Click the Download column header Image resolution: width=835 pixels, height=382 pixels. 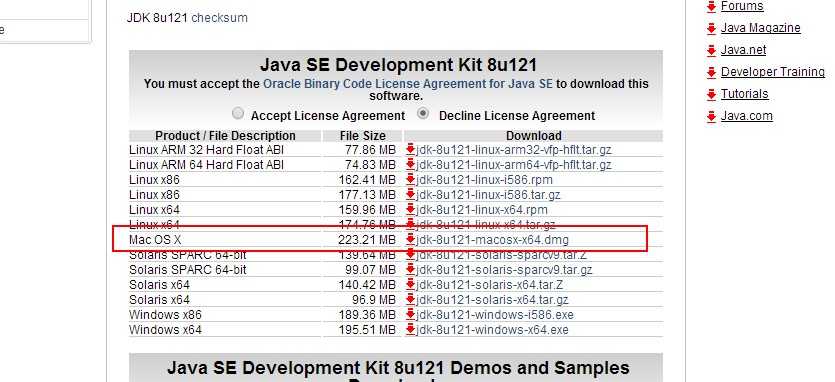point(534,136)
